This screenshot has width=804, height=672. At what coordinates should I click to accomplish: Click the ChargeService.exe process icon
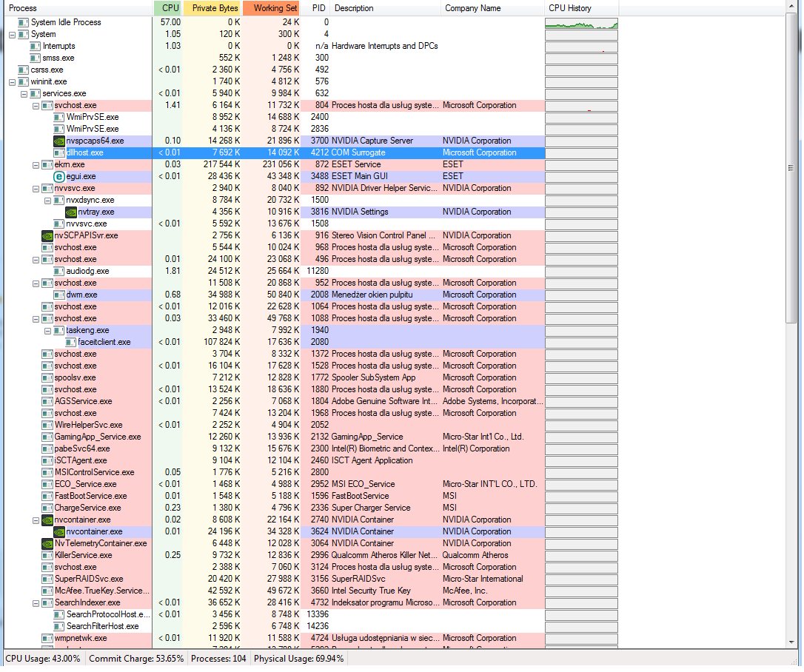pyautogui.click(x=47, y=508)
